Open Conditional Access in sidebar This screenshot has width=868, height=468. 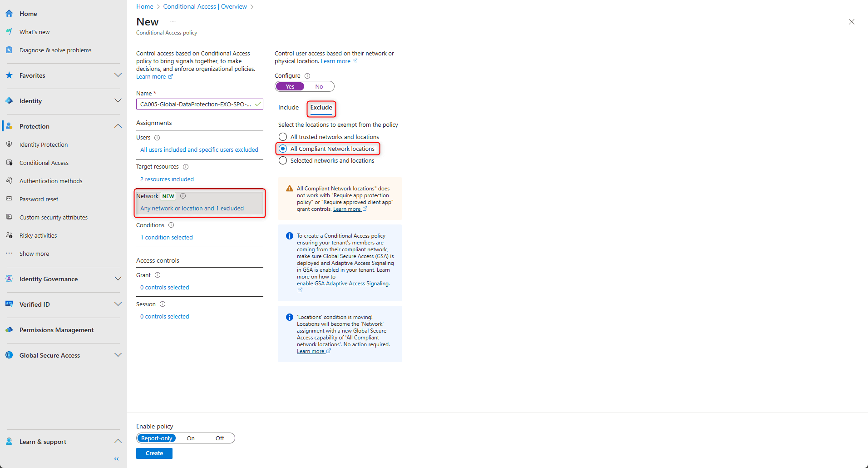click(44, 163)
